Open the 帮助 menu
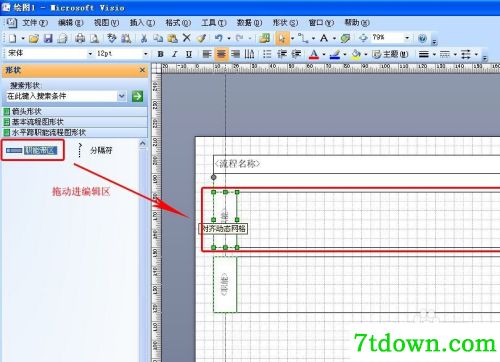The height and width of the screenshot is (362, 500). coord(357,23)
